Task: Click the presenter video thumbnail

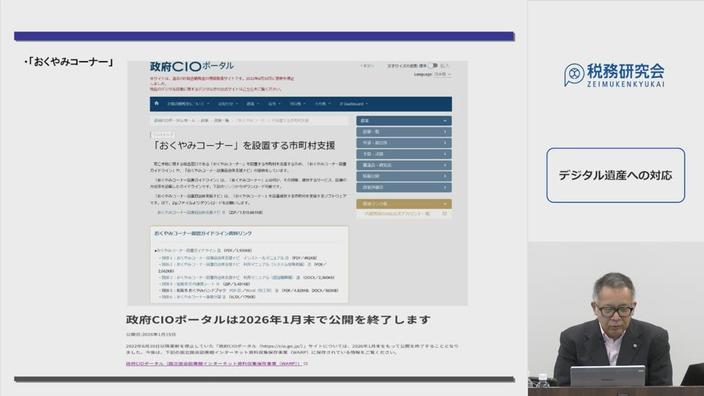Action: 616,319
